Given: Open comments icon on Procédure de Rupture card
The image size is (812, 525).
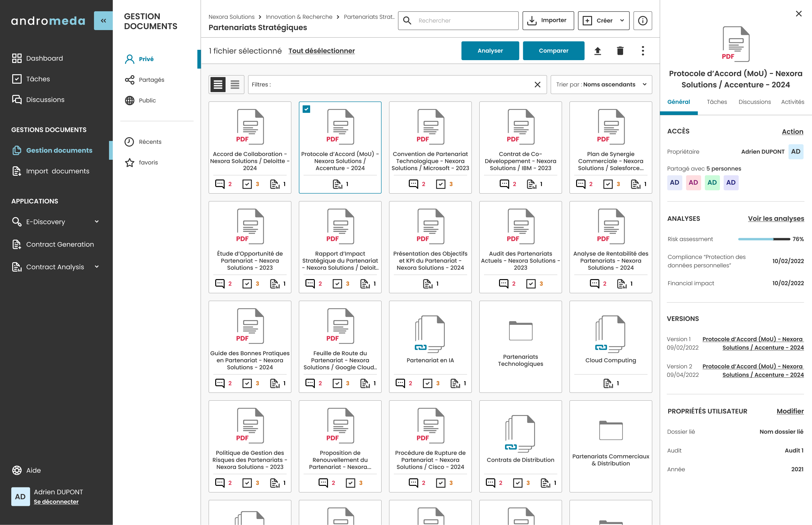Looking at the screenshot, I should [x=414, y=483].
